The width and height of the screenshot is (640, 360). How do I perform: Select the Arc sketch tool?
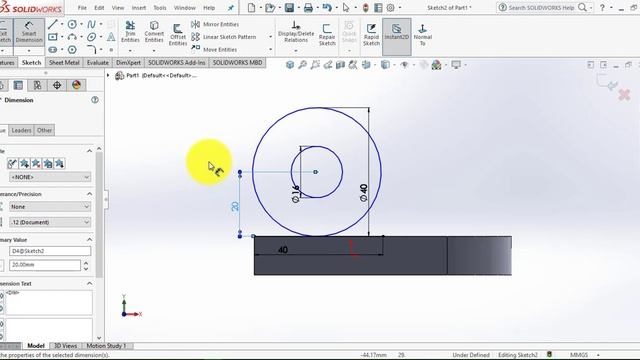point(72,37)
